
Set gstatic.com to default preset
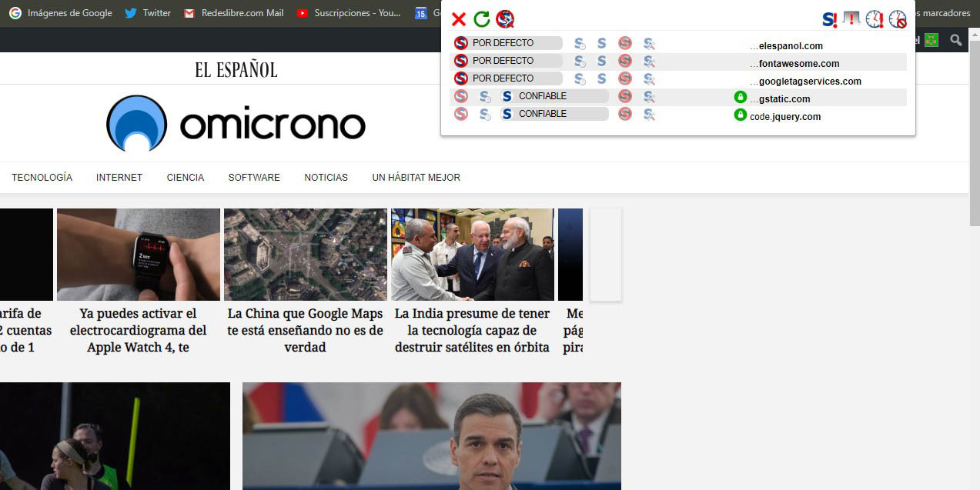click(460, 96)
